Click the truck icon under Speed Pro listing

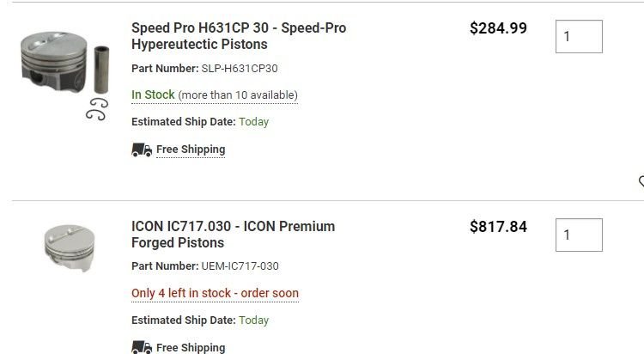(142, 150)
